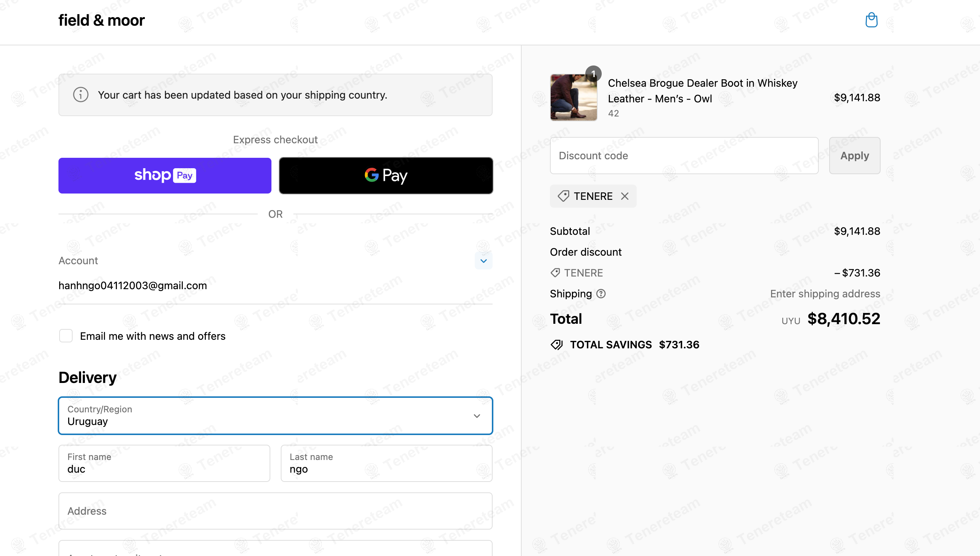
Task: Click the Last name field
Action: 386,463
